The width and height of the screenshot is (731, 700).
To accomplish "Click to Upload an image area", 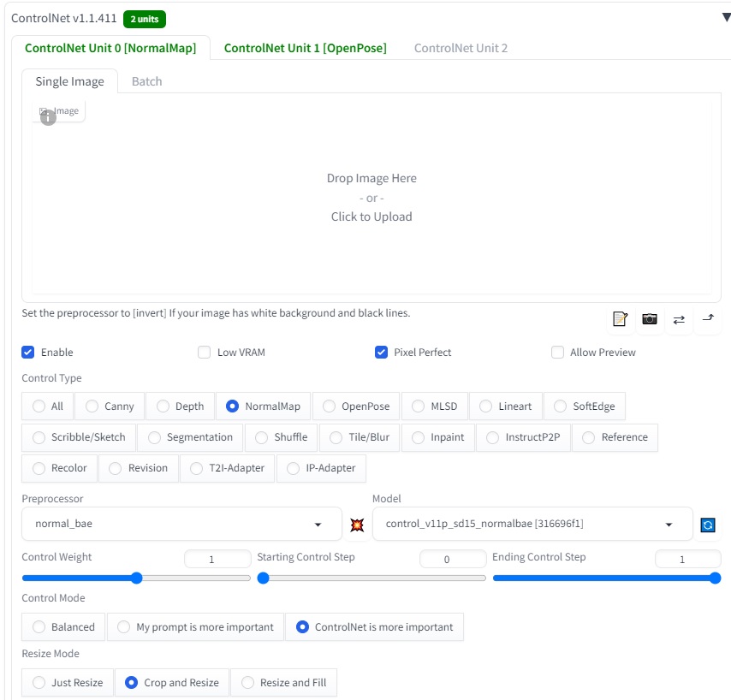I will pyautogui.click(x=371, y=197).
